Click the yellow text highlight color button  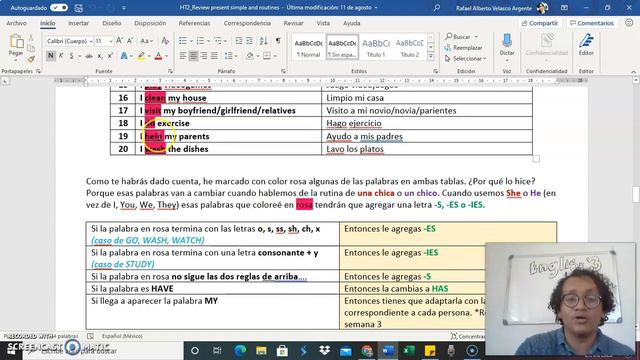click(141, 56)
